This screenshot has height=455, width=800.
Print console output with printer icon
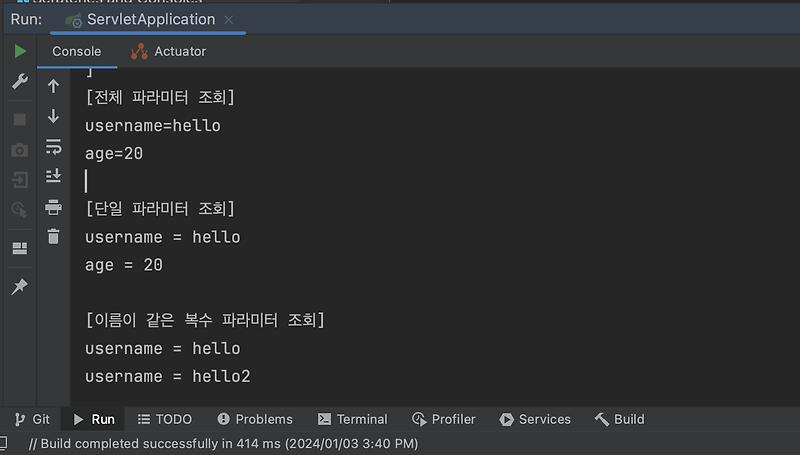[x=54, y=208]
